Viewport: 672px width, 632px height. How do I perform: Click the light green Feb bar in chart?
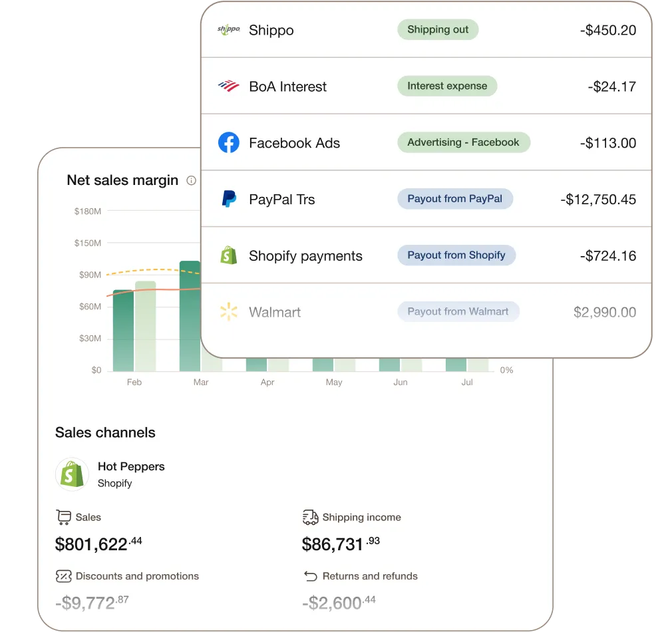click(x=145, y=326)
